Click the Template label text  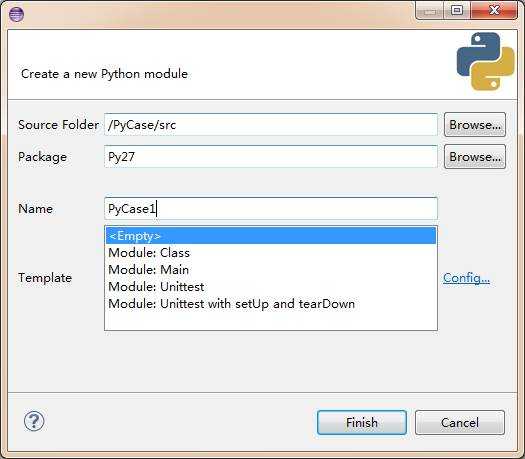[x=45, y=278]
